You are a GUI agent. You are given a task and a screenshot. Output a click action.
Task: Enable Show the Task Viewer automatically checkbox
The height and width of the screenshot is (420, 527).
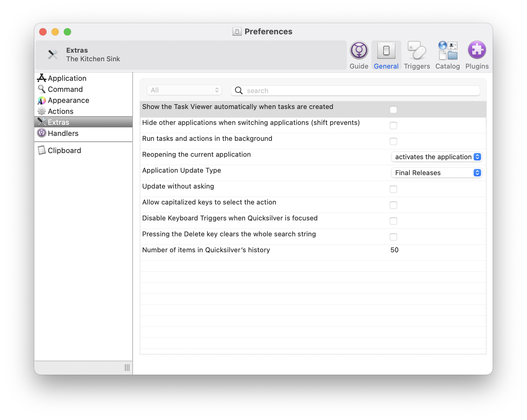(x=393, y=110)
